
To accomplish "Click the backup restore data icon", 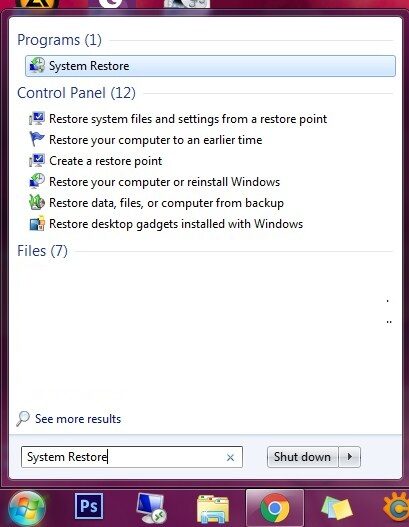I will pyautogui.click(x=37, y=203).
